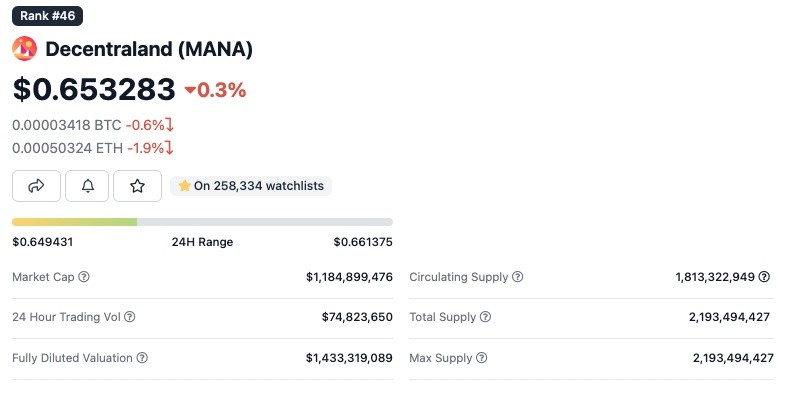
Task: Click the ETH price change arrow
Action: pyautogui.click(x=169, y=148)
